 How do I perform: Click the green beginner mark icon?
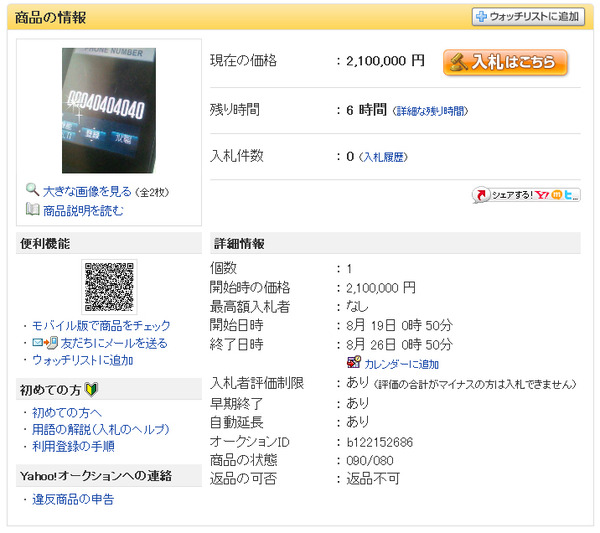[91, 390]
